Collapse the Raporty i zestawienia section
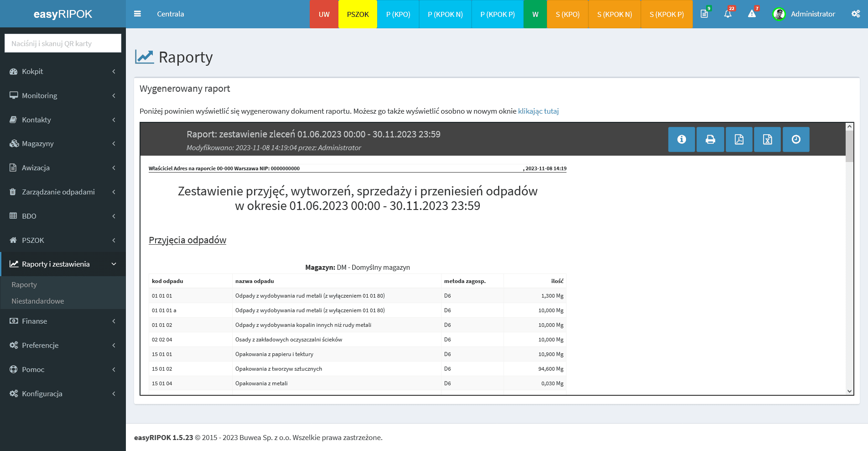Screen dimensions: 868x451 [x=62, y=264]
